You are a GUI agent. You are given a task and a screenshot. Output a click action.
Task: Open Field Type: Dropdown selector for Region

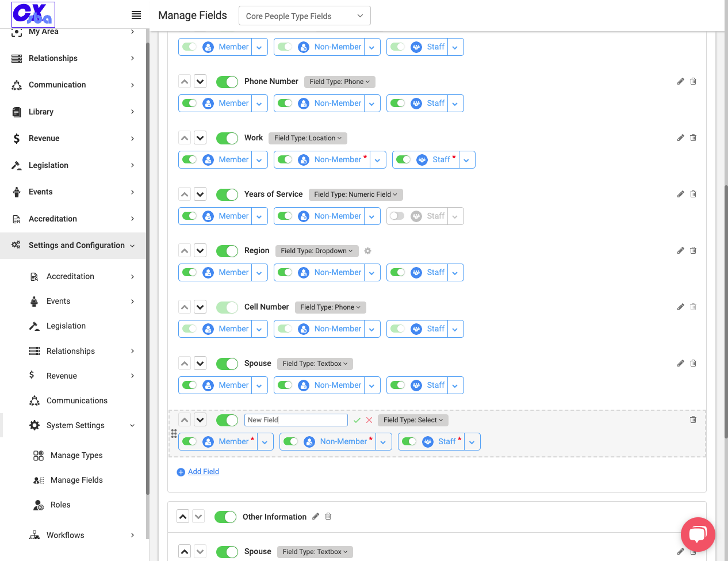[317, 251]
